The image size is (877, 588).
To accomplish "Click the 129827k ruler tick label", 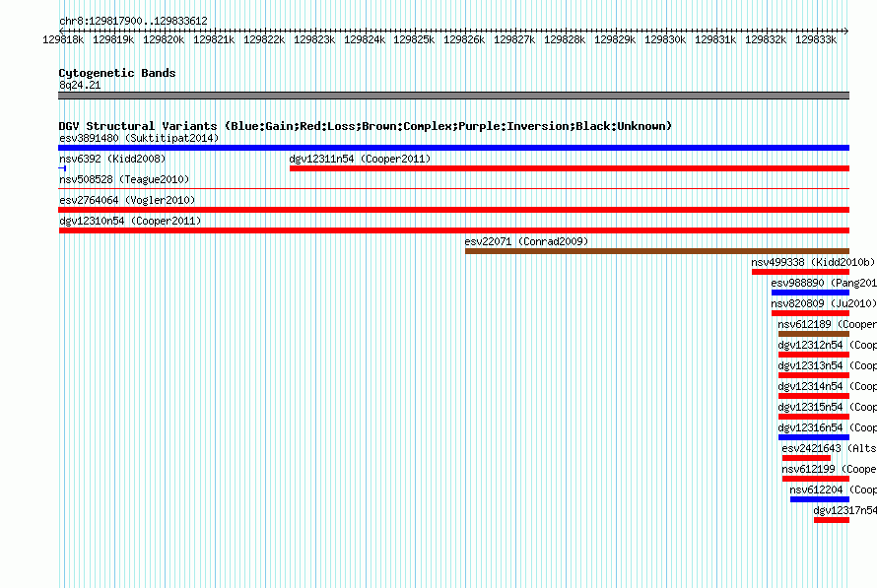I will tap(514, 39).
